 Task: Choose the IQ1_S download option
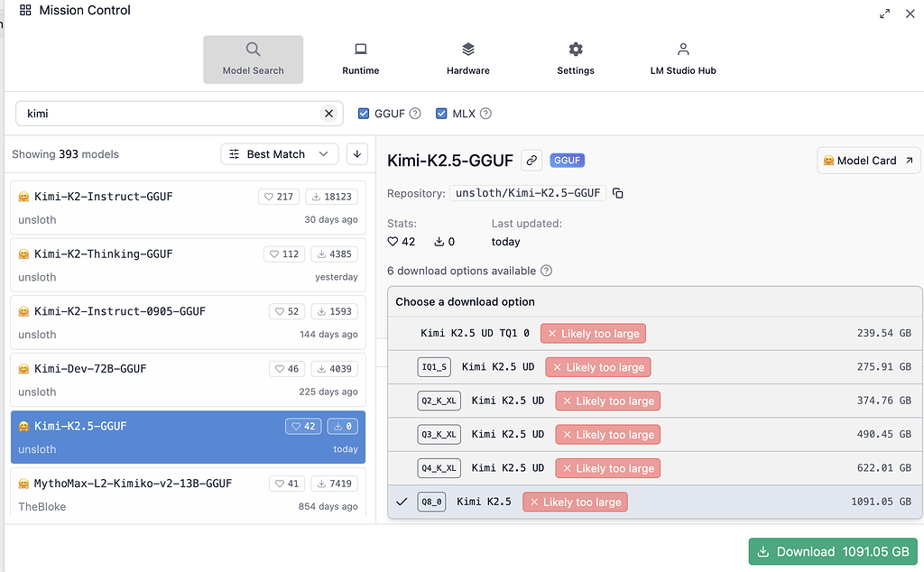655,367
